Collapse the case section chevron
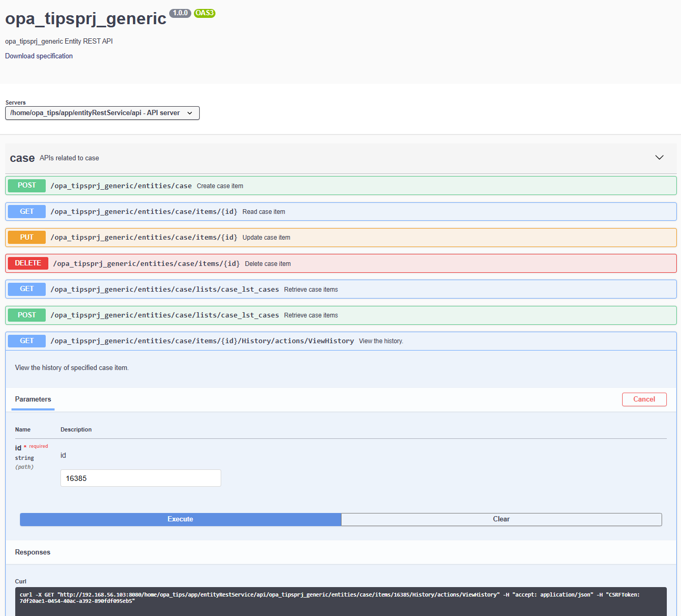This screenshot has height=616, width=681. click(659, 158)
